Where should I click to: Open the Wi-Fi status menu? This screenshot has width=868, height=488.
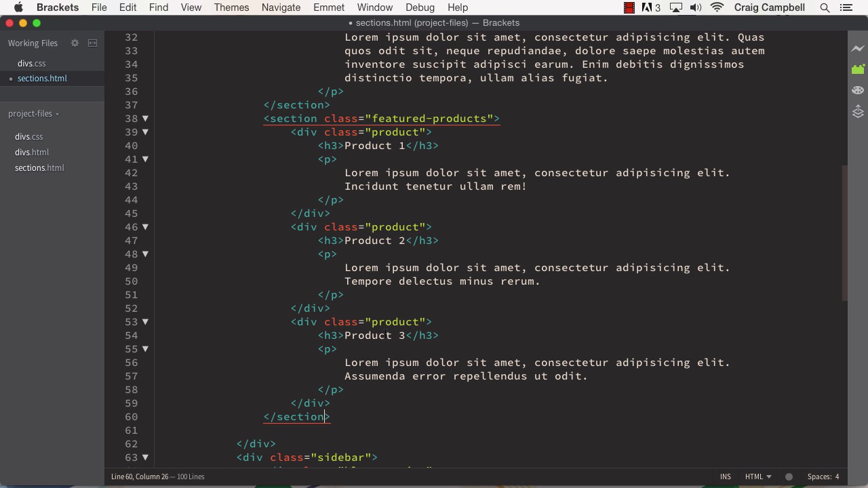click(717, 7)
